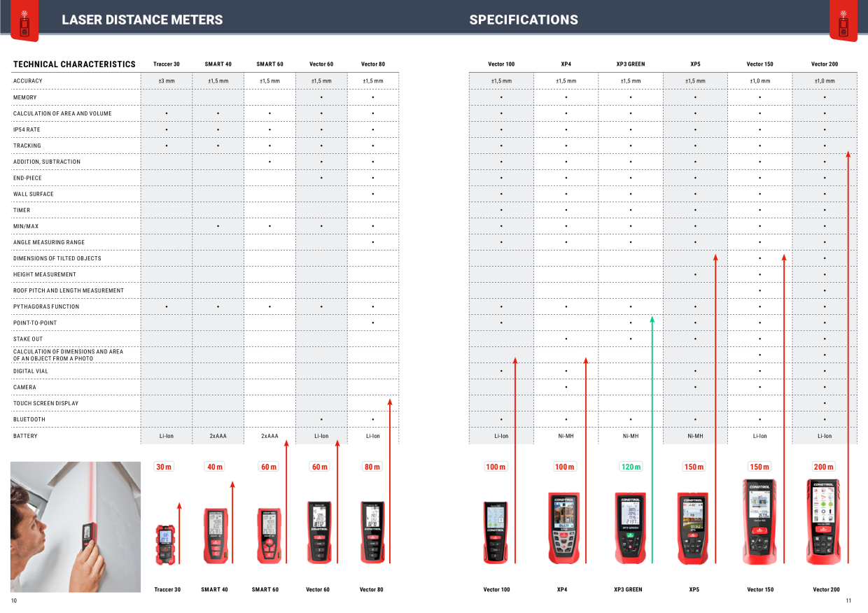Click the ±1,0 mm accuracy for Vector 150

click(x=759, y=81)
